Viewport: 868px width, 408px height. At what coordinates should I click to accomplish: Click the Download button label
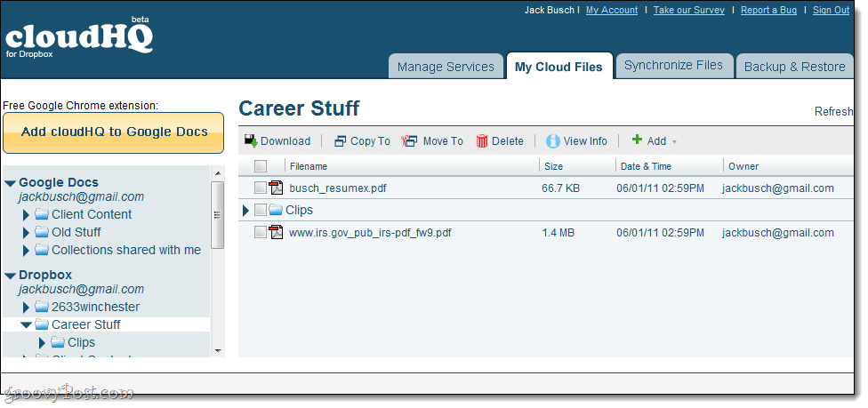(x=285, y=141)
